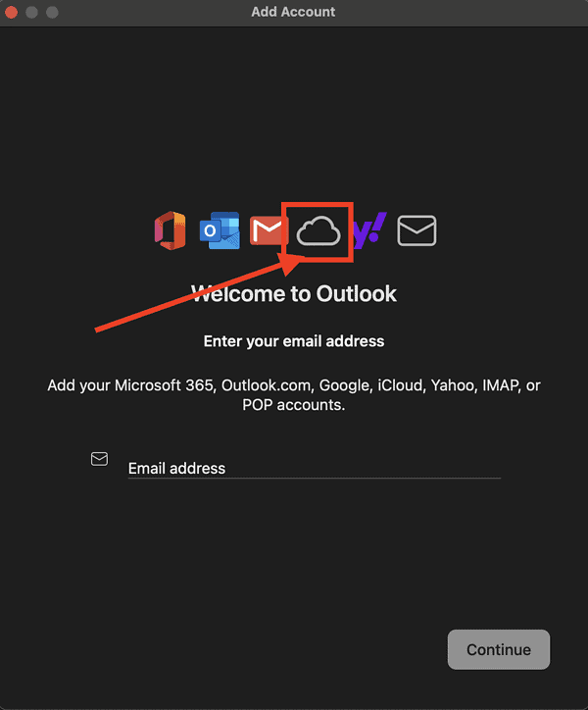Viewport: 588px width, 710px height.
Task: Choose the red Gmail envelope icon
Action: (268, 230)
